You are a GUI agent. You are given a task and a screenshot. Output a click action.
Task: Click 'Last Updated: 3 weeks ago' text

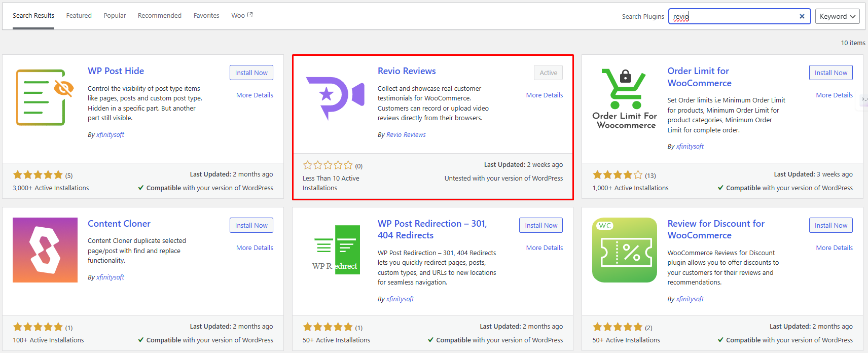(813, 174)
